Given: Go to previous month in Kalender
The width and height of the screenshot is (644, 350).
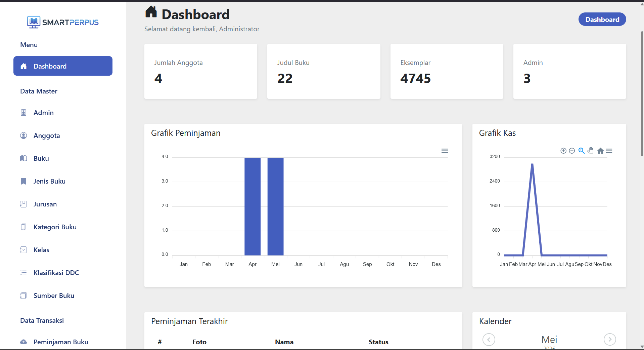Looking at the screenshot, I should tap(489, 340).
